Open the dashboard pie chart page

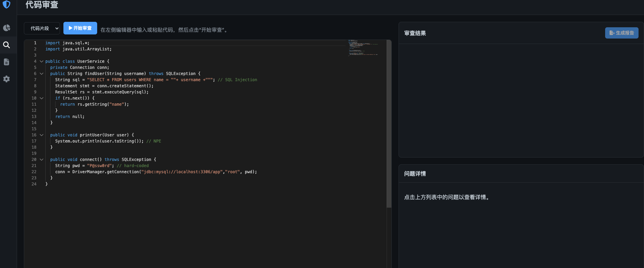click(6, 28)
